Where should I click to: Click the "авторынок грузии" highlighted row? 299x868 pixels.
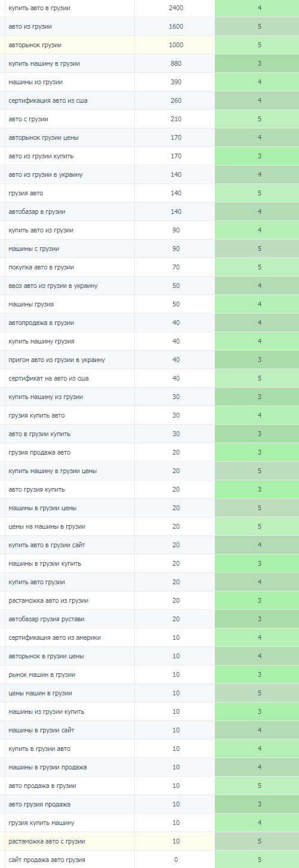pos(149,45)
